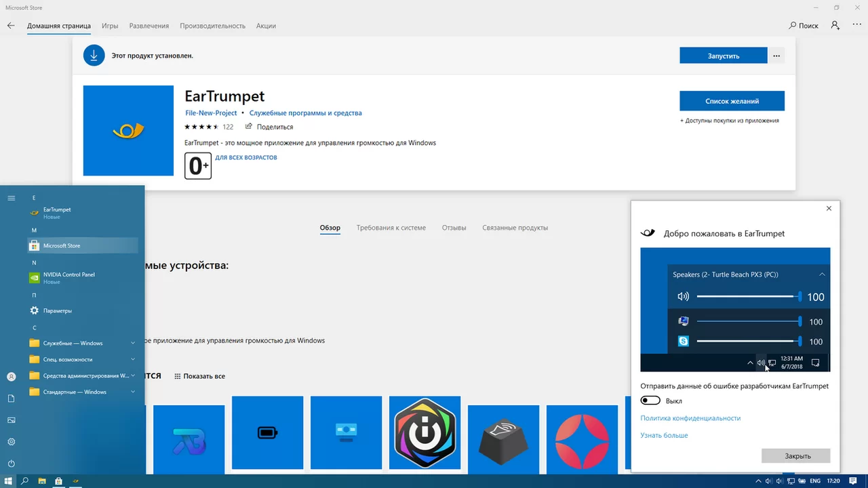The height and width of the screenshot is (488, 868).
Task: Expand the Стандартные — Windows folder
Action: [83, 392]
